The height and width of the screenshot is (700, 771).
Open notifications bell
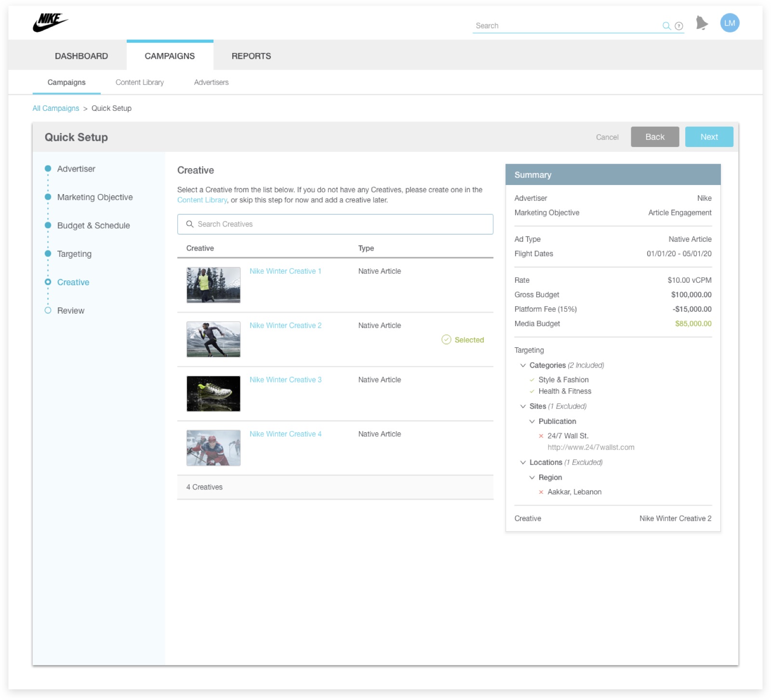(702, 23)
